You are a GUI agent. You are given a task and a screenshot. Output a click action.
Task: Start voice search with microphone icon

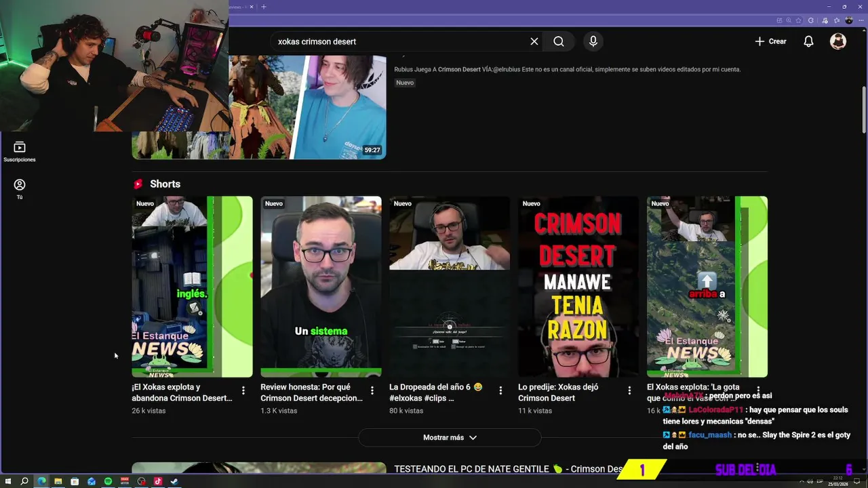(593, 41)
